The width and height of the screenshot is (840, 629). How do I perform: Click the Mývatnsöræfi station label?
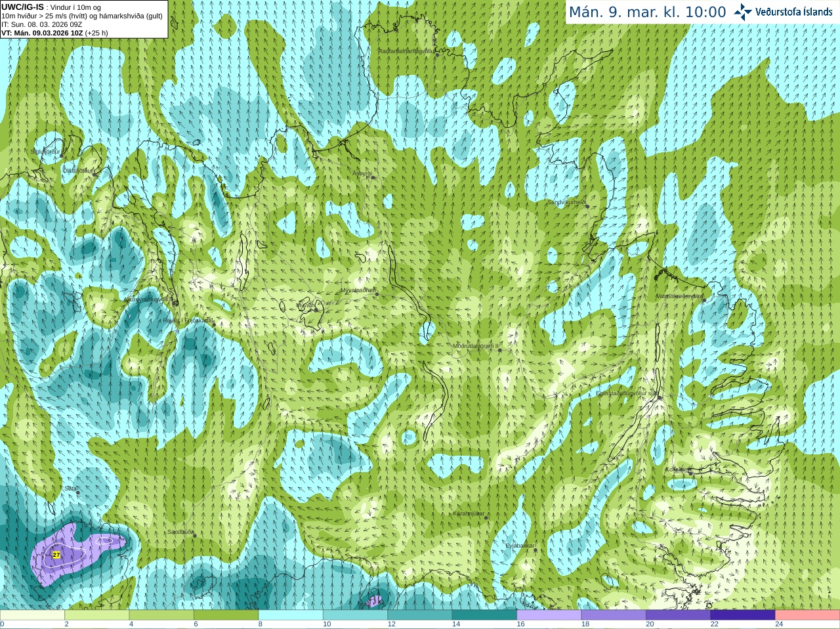358,290
